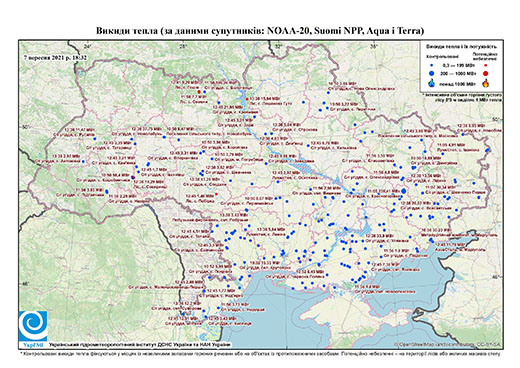Viewport: 520px width, 368px height.
Task: Click the red marker labeled 10:56 56,4 МВт
Action: [132, 177]
